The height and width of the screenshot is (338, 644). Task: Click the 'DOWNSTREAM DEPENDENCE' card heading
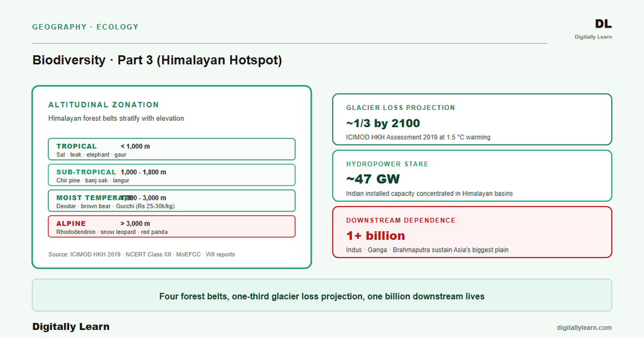pos(401,221)
